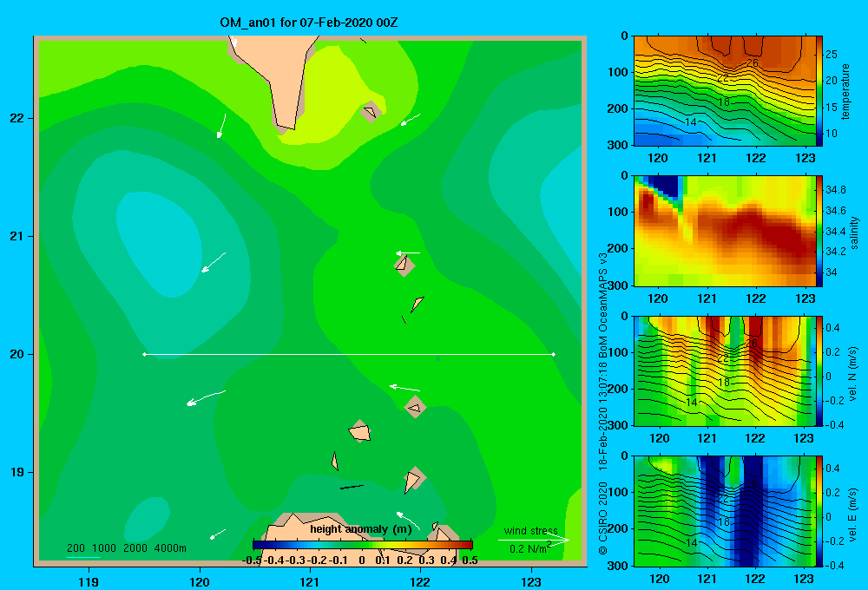Click the wind arrow near 19.7N 120E
The height and width of the screenshot is (590, 868).
click(x=206, y=398)
